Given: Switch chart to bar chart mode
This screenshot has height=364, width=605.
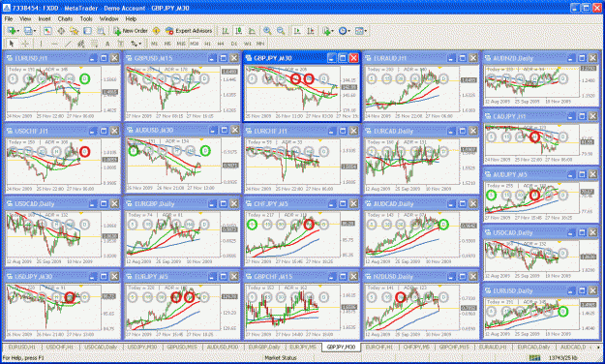Looking at the screenshot, I should point(226,31).
